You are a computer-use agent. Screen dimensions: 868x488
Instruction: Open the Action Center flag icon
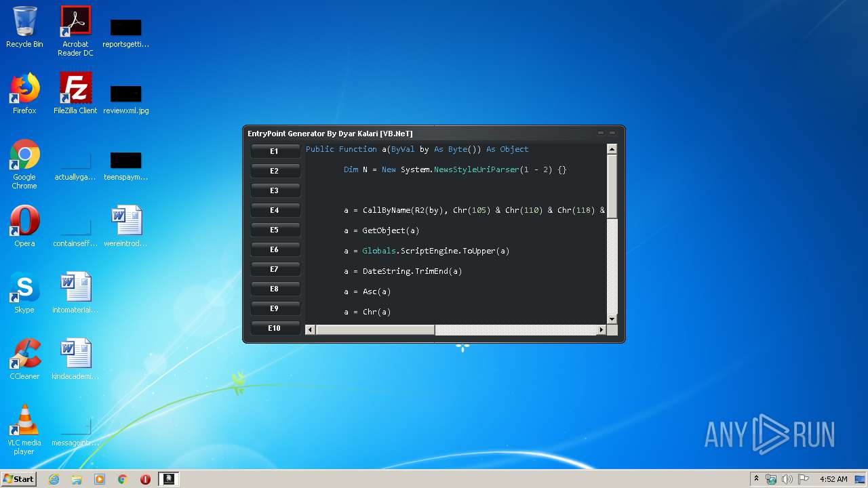click(x=803, y=479)
